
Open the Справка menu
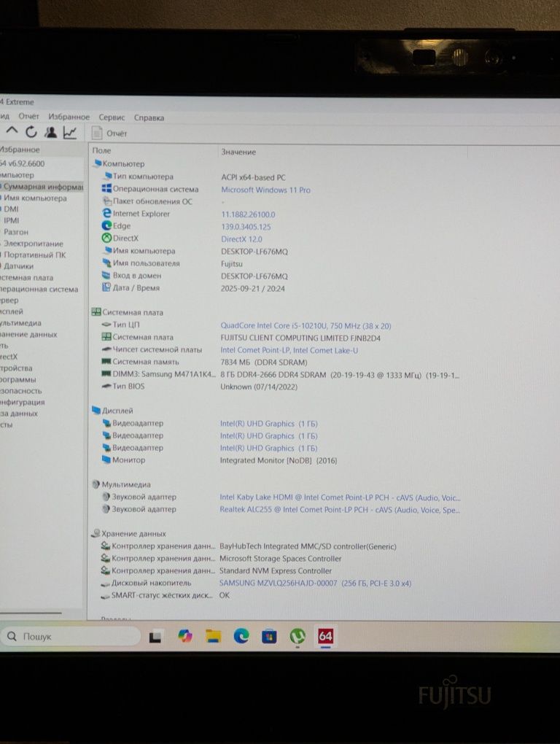pyautogui.click(x=149, y=117)
